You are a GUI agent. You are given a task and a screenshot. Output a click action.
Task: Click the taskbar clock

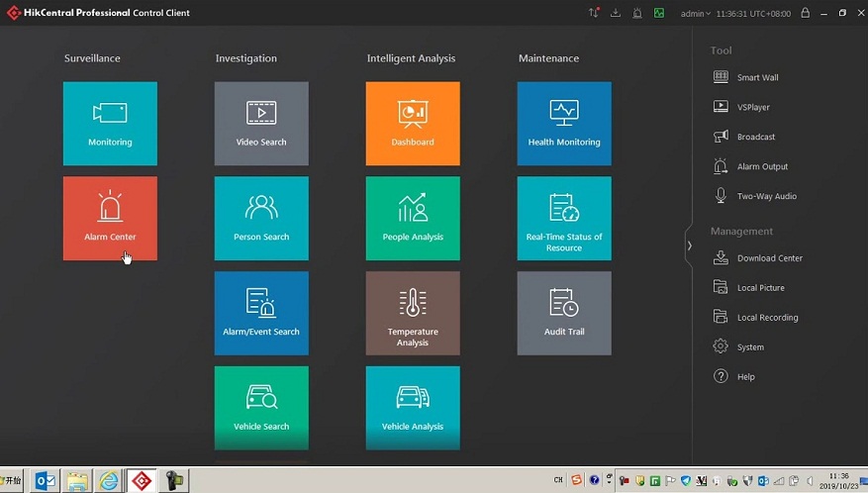tap(839, 480)
